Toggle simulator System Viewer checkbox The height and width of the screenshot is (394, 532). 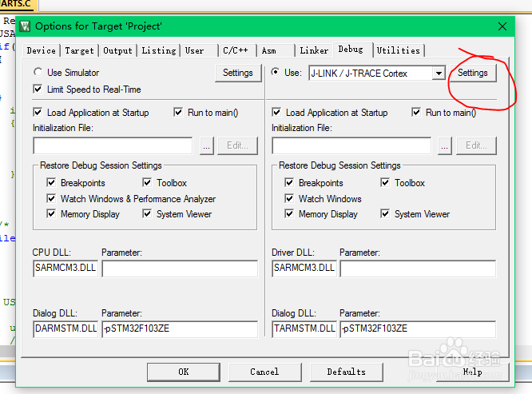point(147,214)
